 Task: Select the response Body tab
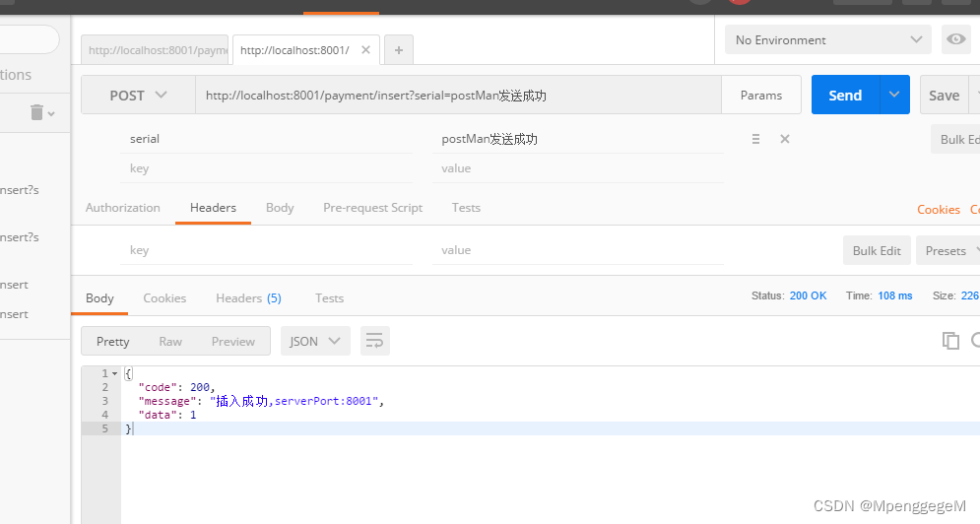[x=100, y=298]
